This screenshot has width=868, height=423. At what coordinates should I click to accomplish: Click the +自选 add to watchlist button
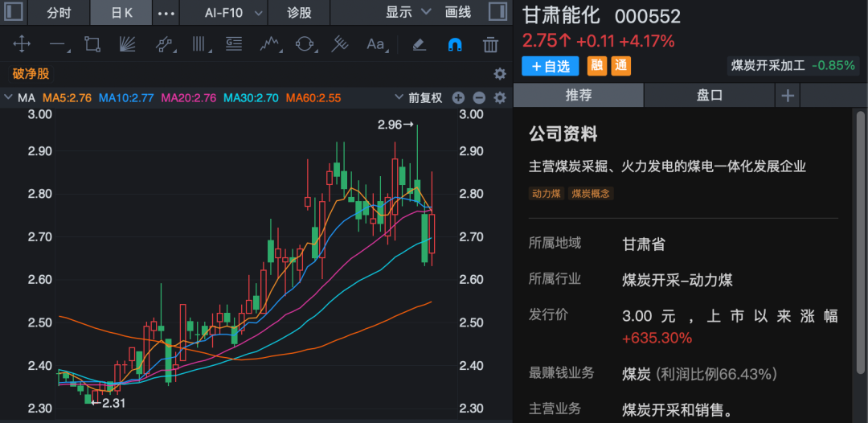click(x=551, y=66)
